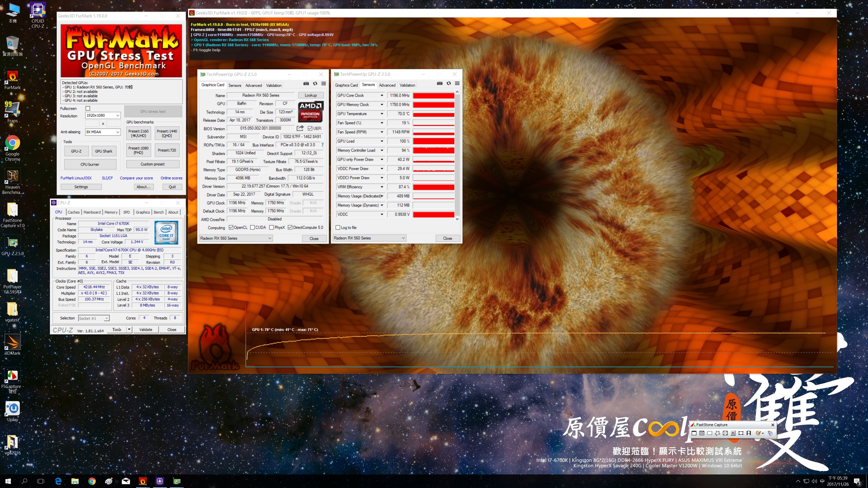Open FastStone Capture settings icon
868x488 pixels.
[770, 433]
